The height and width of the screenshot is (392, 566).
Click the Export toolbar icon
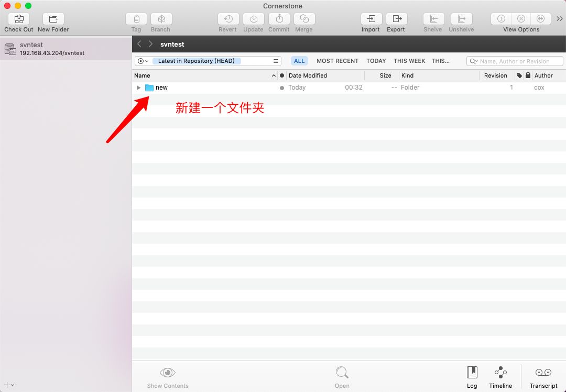[x=397, y=19]
